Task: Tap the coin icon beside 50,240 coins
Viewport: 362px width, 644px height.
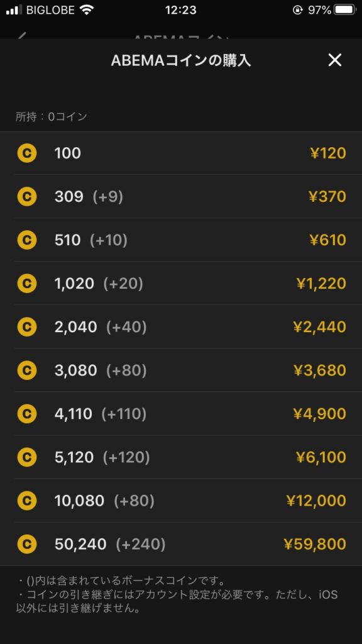Action: pyautogui.click(x=26, y=544)
